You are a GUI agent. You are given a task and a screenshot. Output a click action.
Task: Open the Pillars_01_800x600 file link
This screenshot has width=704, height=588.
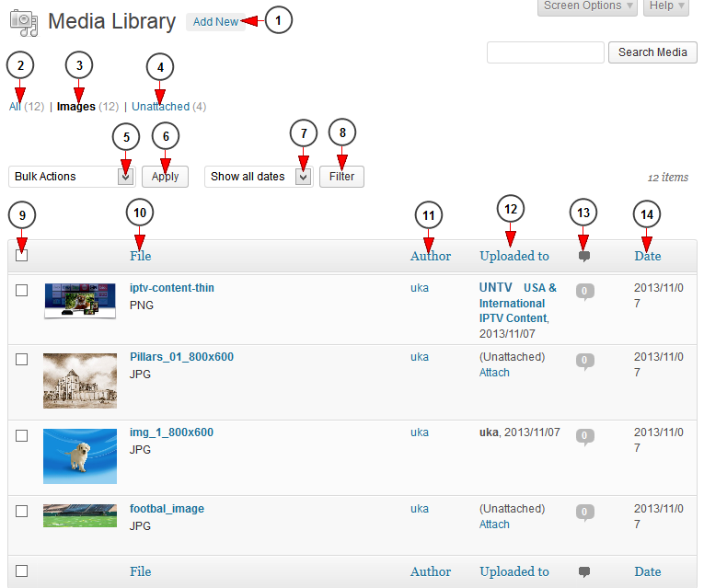(182, 357)
